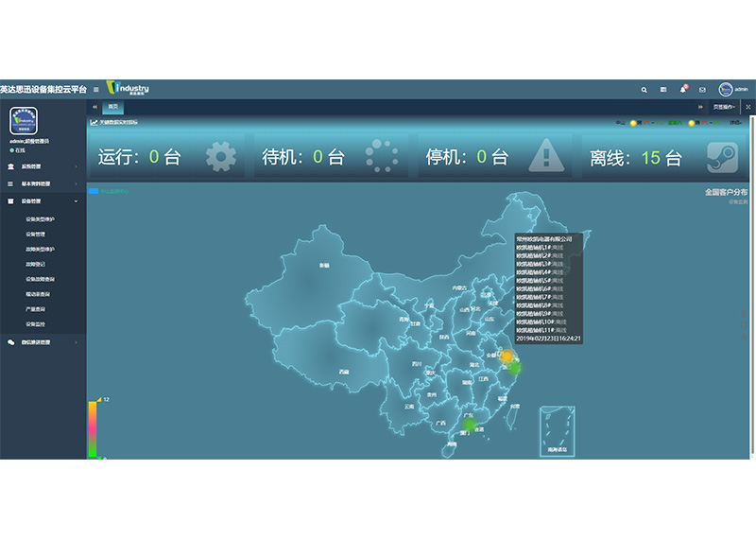Click the list icon of 基本资料管理 menu
The image size is (756, 539).
coord(10,183)
